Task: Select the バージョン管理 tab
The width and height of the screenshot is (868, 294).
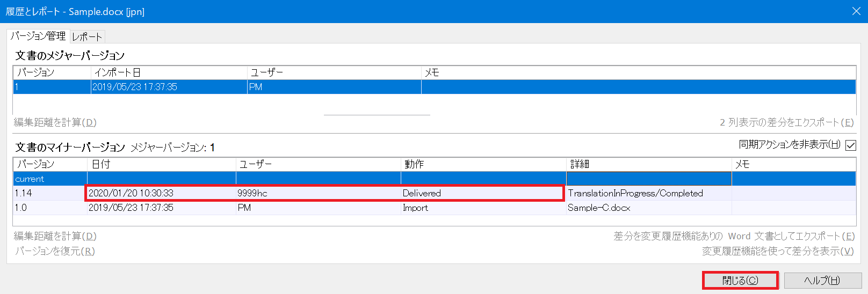Action: pos(38,36)
